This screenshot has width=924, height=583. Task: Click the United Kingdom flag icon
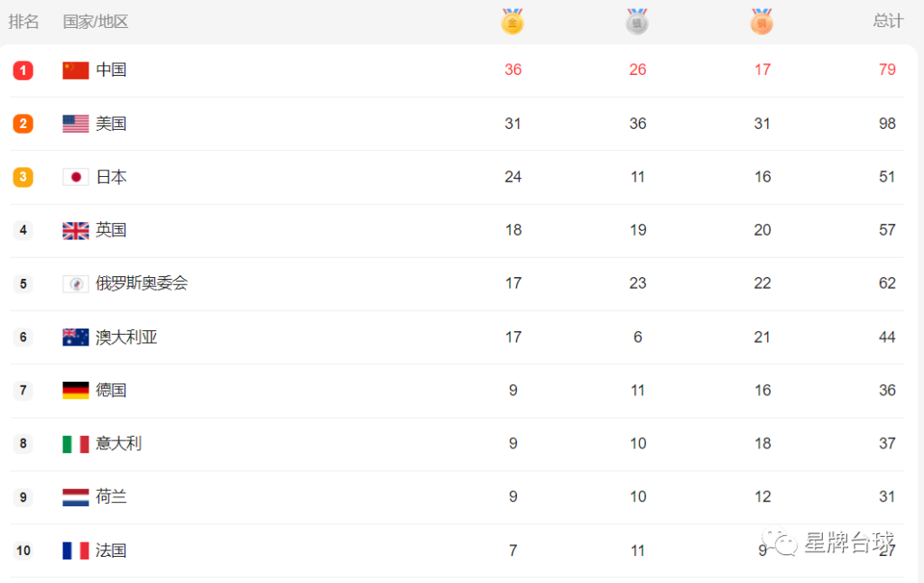(76, 230)
